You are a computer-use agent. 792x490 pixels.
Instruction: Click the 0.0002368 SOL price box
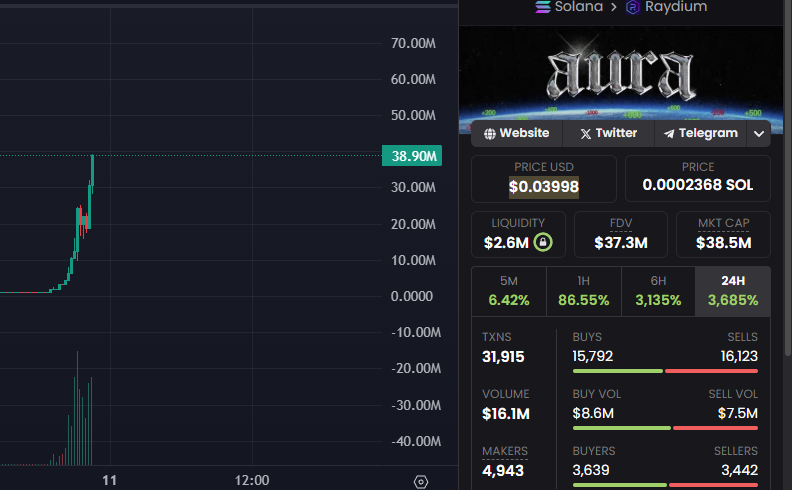(x=698, y=179)
